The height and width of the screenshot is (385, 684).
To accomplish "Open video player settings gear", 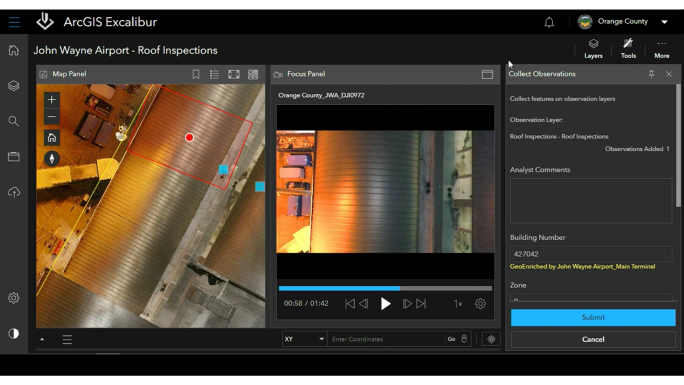I will 480,303.
